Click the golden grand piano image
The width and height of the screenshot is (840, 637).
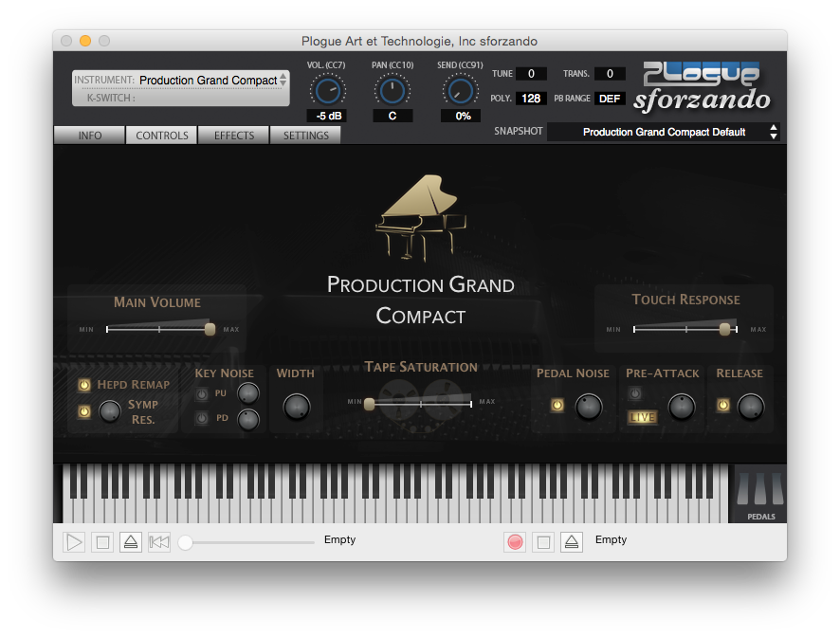421,217
